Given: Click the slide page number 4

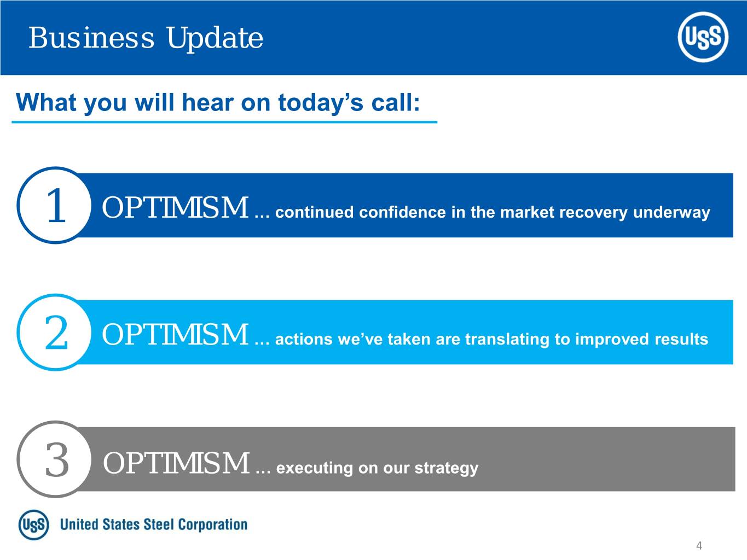Looking at the screenshot, I should (699, 546).
